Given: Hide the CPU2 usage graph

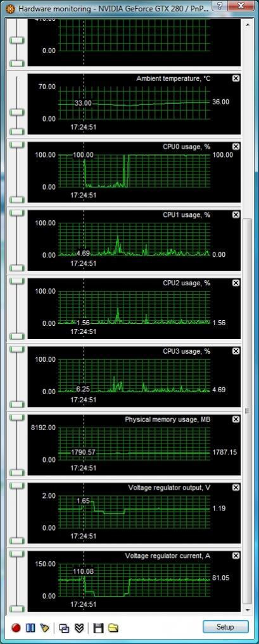Looking at the screenshot, I should (236, 283).
